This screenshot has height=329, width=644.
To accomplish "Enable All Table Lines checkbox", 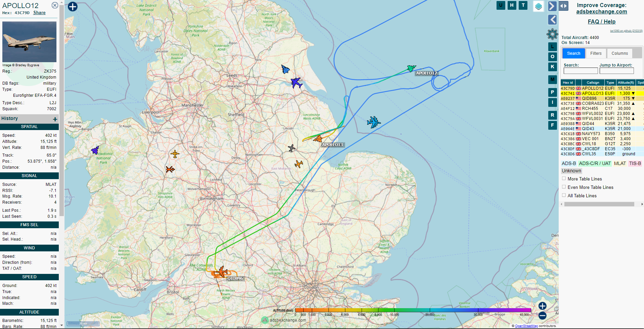I will point(564,195).
